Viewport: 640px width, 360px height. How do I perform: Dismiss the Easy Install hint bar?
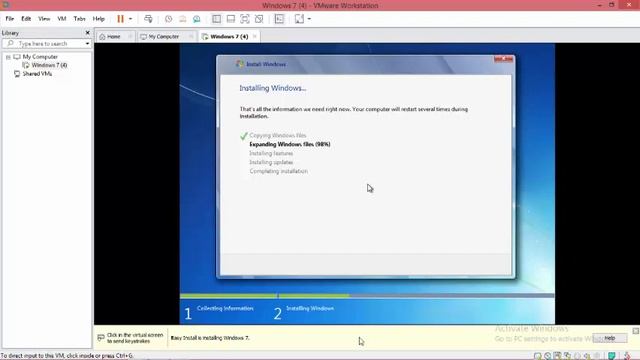[x=636, y=331]
